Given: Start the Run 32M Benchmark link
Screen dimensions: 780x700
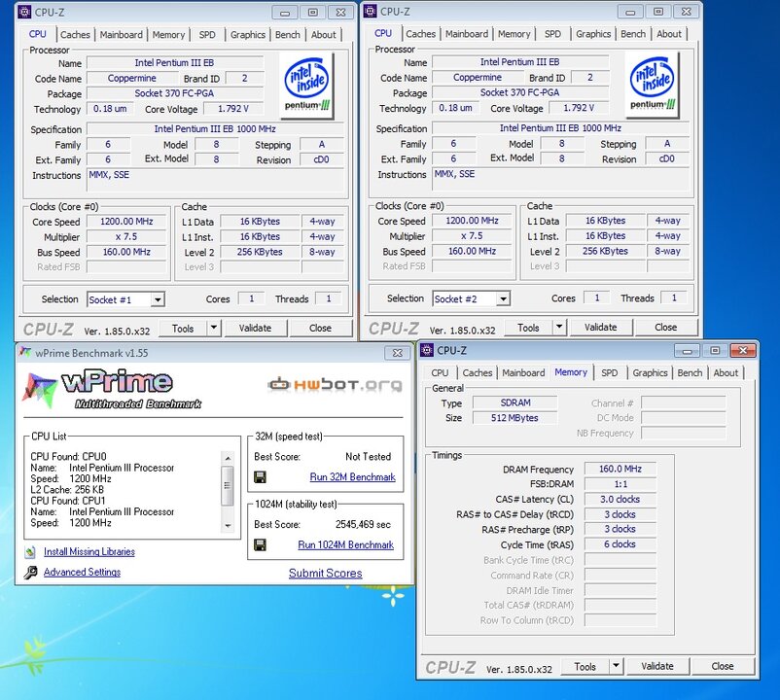Looking at the screenshot, I should 353,477.
